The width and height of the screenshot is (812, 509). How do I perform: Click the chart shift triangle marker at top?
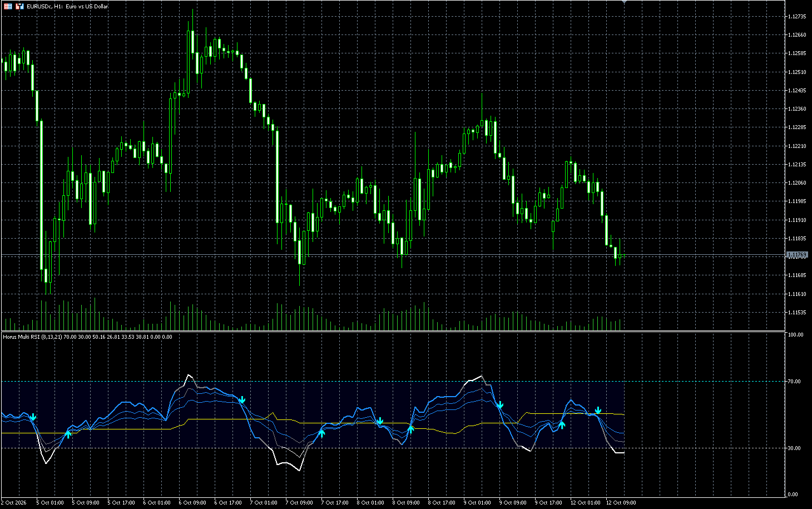625,2
